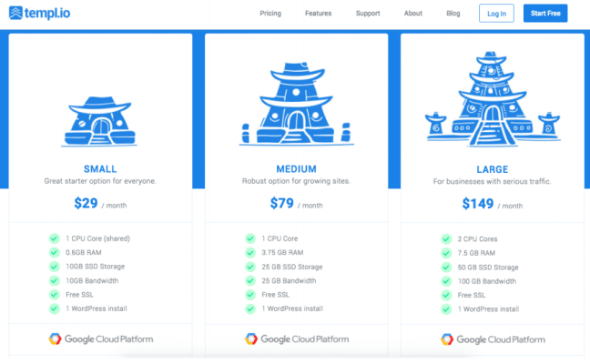Click the Large plan temple illustration
This screenshot has height=364, width=590.
(493, 99)
